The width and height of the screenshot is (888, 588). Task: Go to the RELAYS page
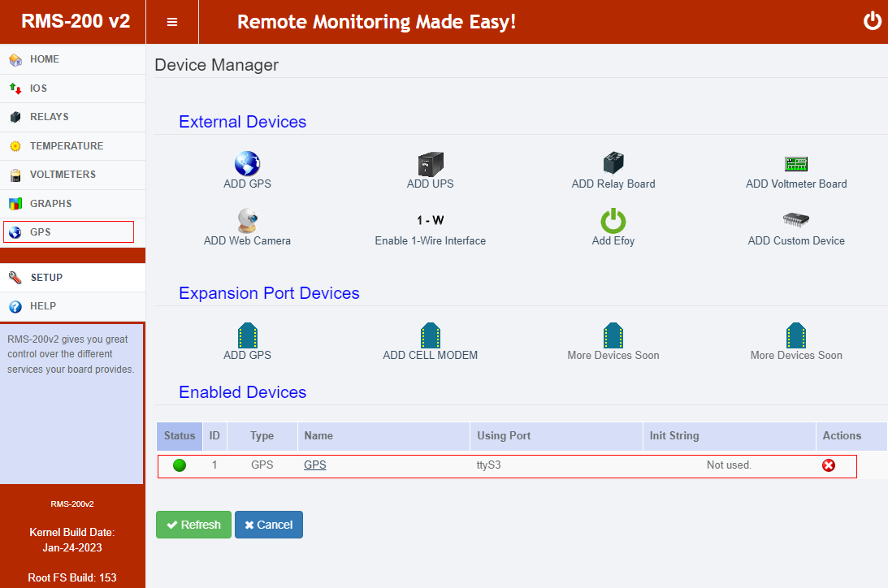coord(49,117)
